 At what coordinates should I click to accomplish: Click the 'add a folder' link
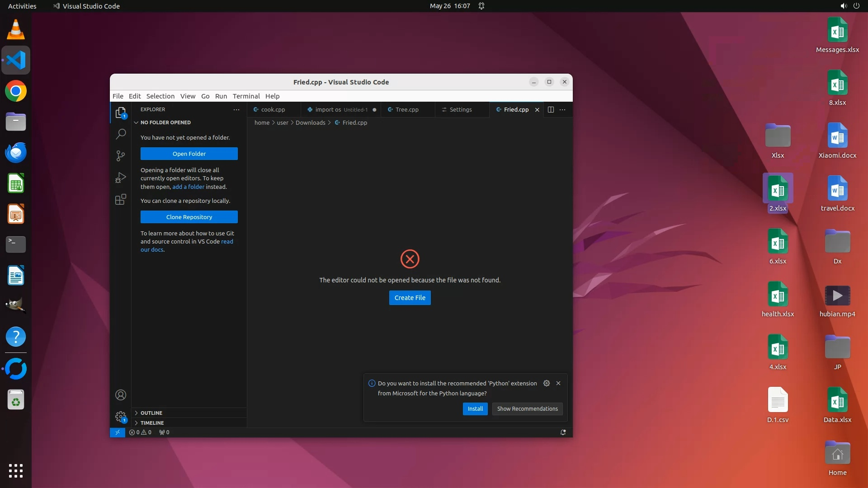(x=188, y=187)
